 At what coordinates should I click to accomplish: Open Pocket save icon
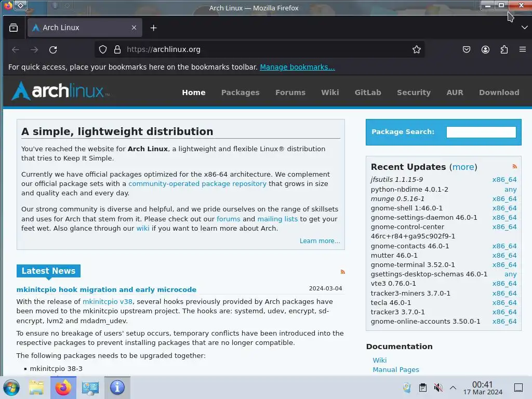click(467, 49)
